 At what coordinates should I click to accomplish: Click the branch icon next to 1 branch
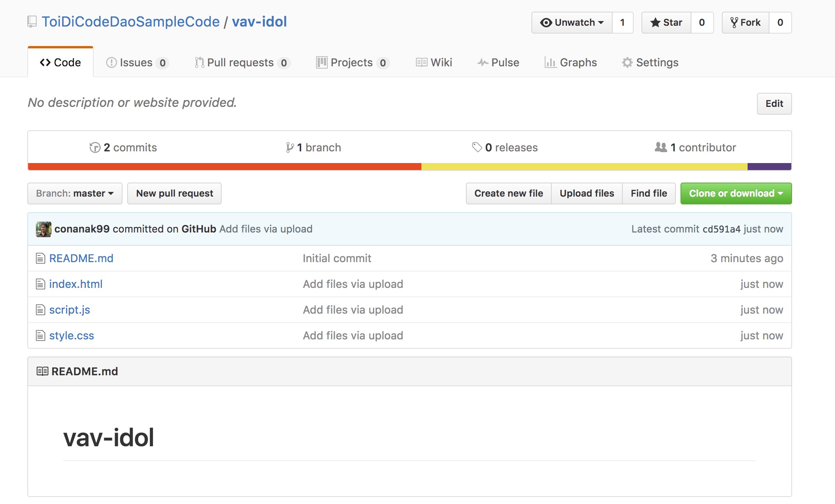pyautogui.click(x=290, y=147)
